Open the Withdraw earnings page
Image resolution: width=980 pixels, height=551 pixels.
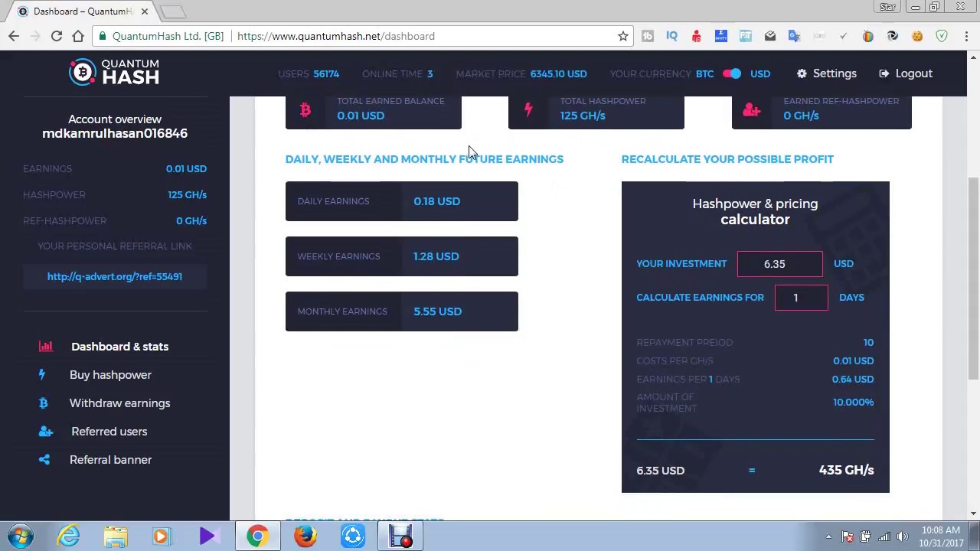(x=120, y=403)
